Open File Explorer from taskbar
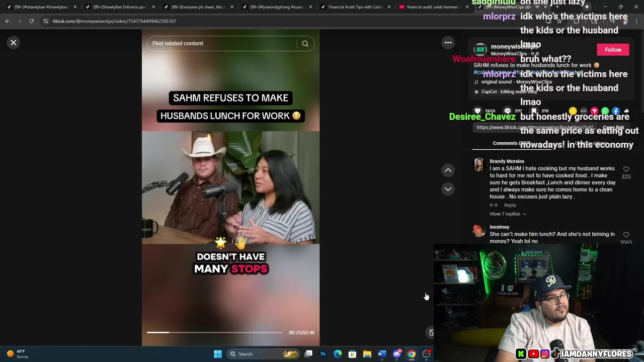644x362 pixels. pos(367,354)
